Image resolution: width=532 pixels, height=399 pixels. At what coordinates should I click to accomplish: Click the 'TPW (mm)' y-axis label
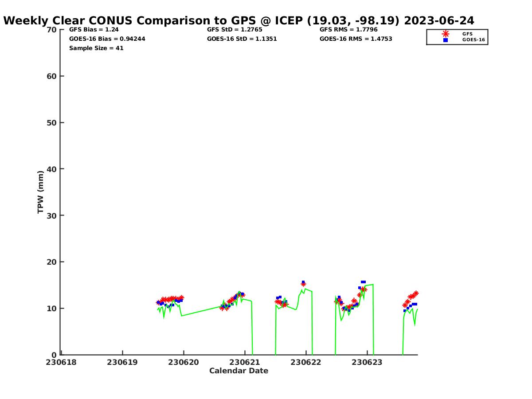[41, 192]
